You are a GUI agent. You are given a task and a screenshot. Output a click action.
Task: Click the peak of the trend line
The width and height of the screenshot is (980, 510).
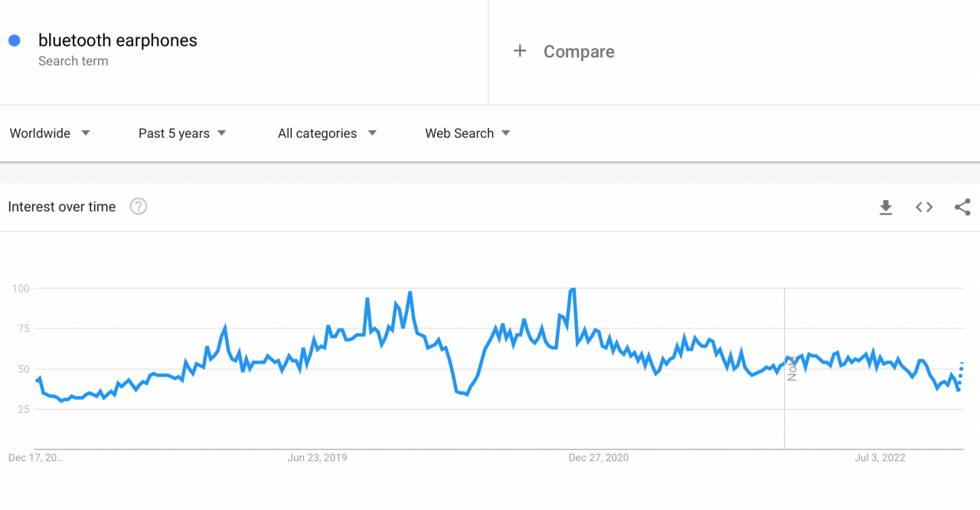(571, 289)
